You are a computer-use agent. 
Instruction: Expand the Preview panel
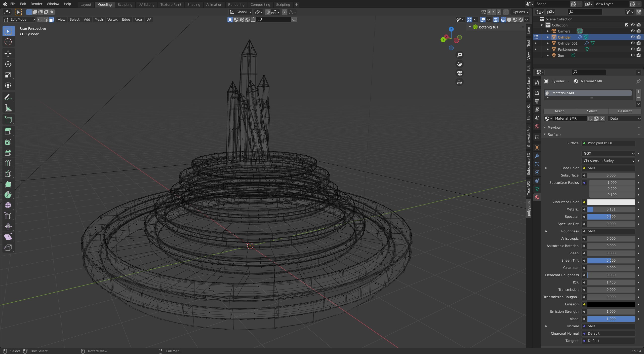pos(554,128)
